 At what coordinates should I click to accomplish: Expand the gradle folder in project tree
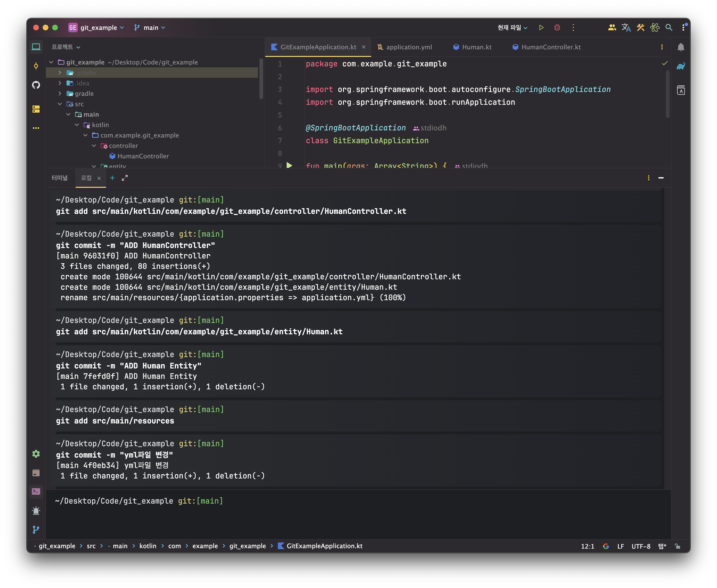click(x=60, y=93)
